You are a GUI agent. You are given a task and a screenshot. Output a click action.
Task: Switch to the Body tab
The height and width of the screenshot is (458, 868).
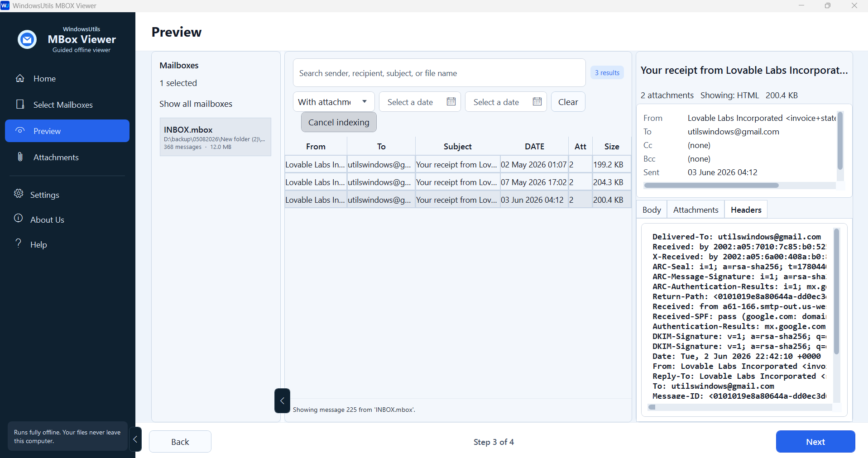(x=652, y=210)
